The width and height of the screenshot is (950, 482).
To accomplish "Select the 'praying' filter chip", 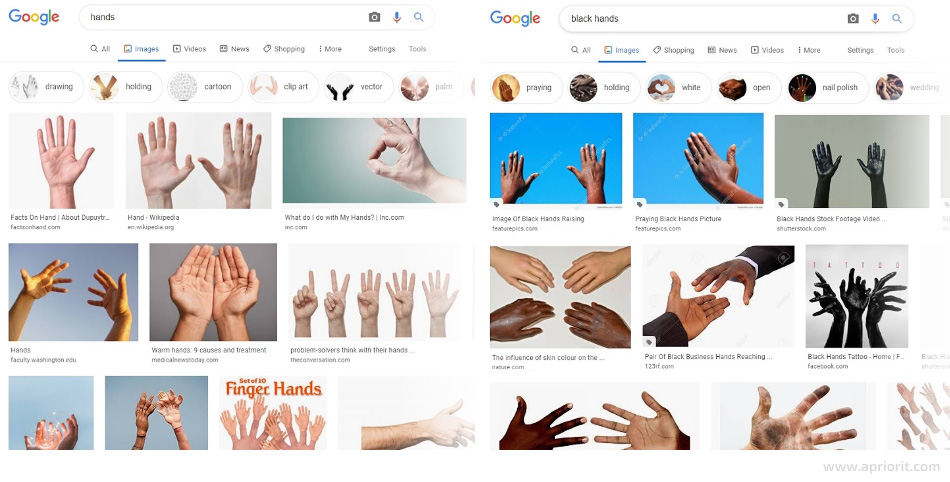I will 526,88.
